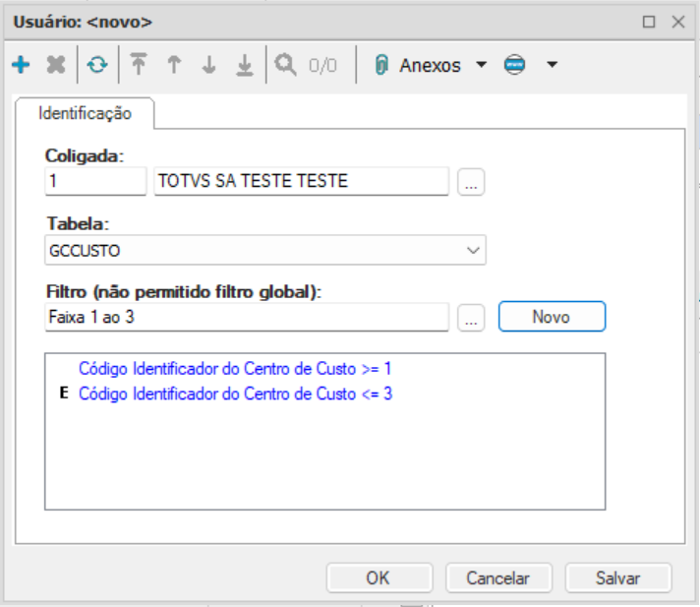Click the Anexos paperclip icon
This screenshot has height=607, width=700.
coord(381,65)
